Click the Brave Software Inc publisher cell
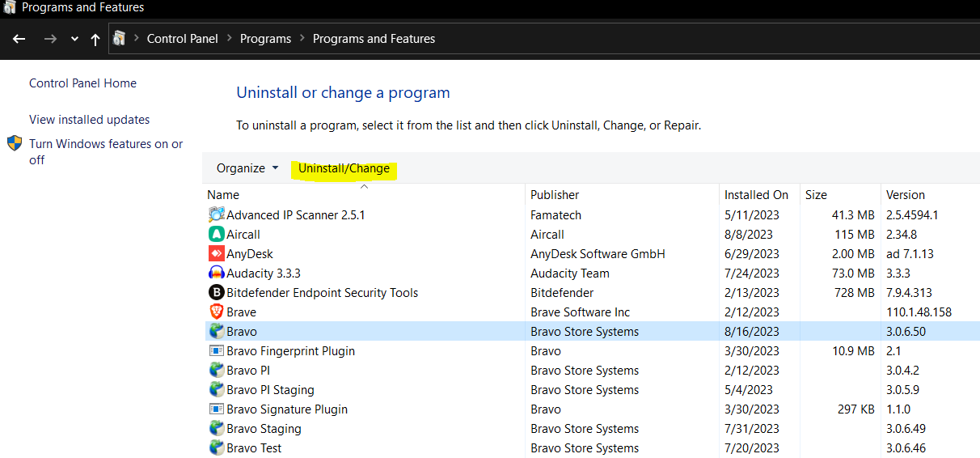The image size is (980, 458). coord(581,312)
